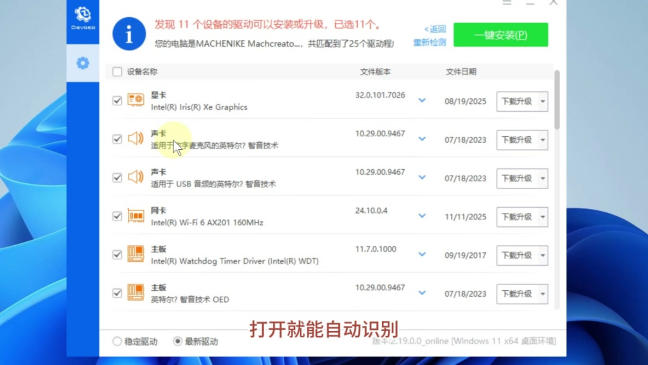Expand version chevron for 11.7.0.1000
648x365 pixels.
[422, 254]
